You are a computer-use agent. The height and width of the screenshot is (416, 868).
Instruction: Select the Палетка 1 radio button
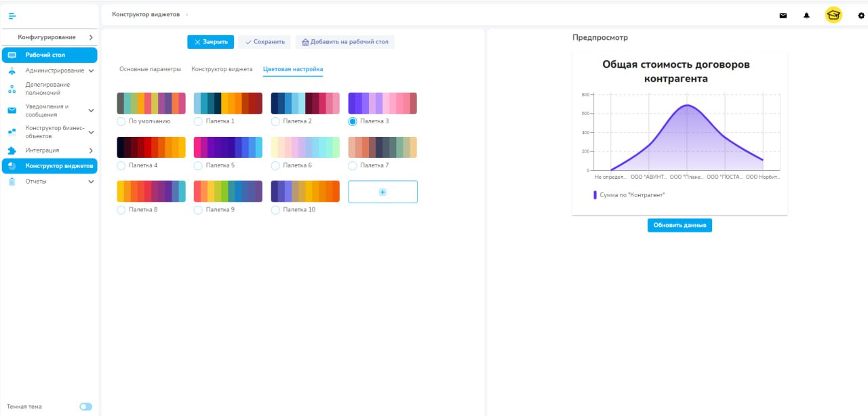point(199,121)
